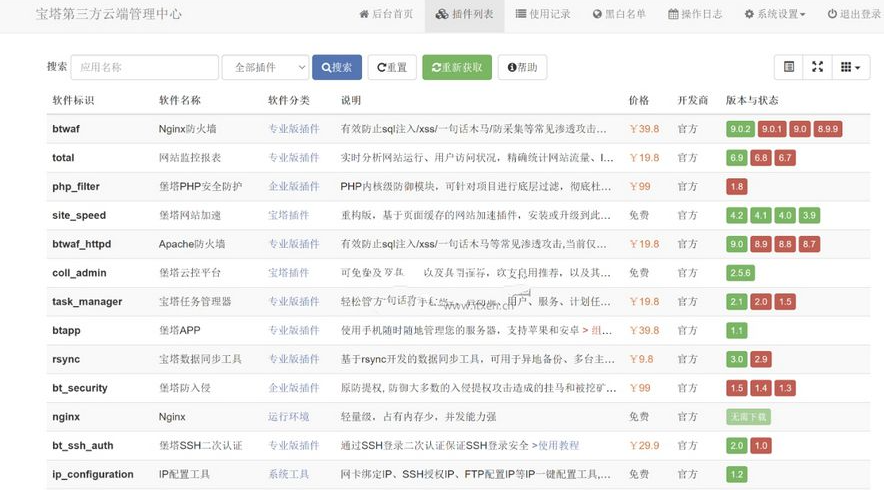Viewport: 884px width, 490px height.
Task: Click 系统工具 category in ip_configuration row
Action: click(x=289, y=474)
